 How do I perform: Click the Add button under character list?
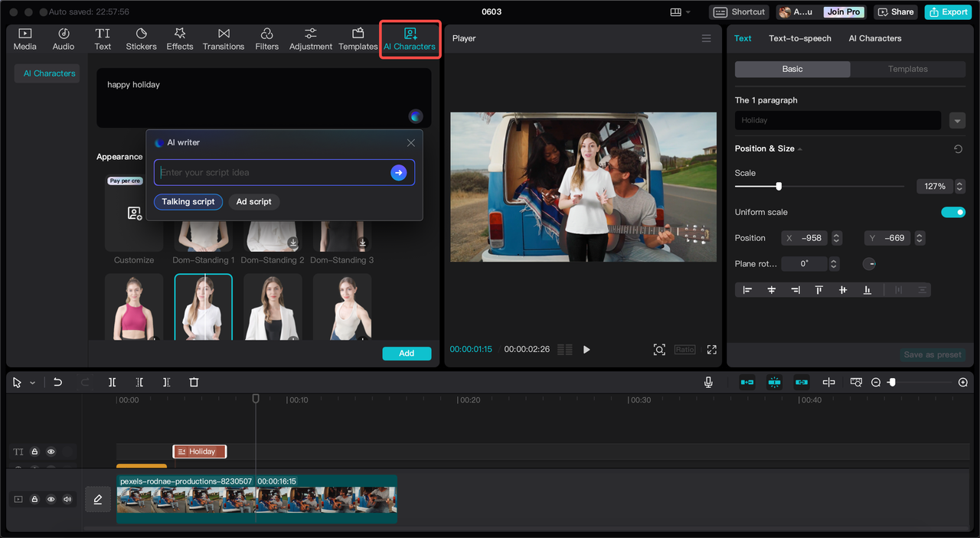(x=407, y=353)
